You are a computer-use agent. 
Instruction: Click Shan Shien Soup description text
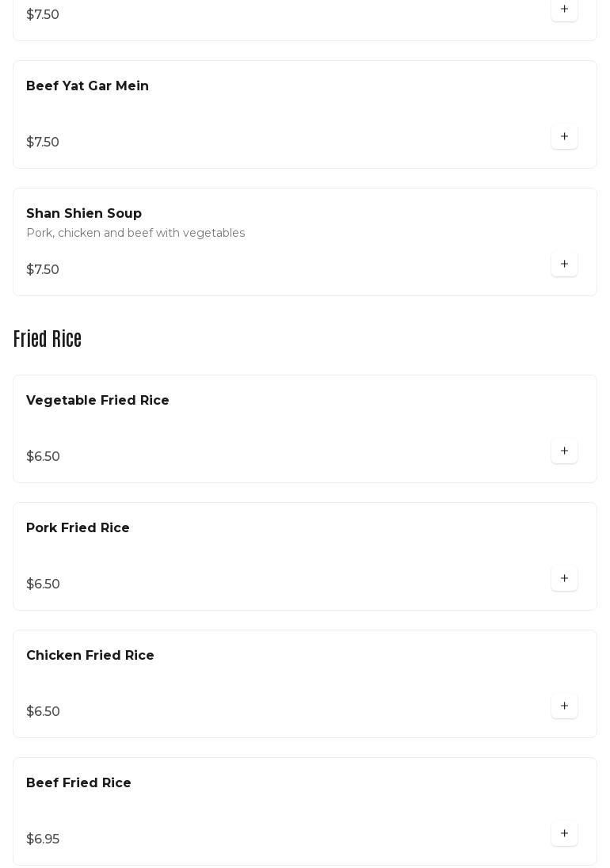[x=135, y=233]
